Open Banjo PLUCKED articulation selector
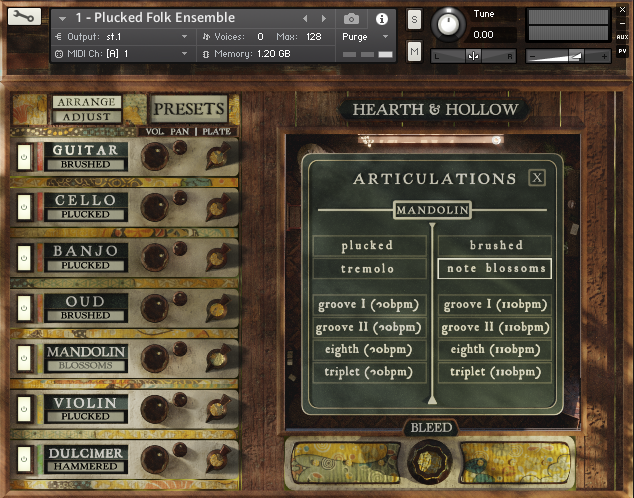Screen dimensions: 634x498 click(85, 266)
